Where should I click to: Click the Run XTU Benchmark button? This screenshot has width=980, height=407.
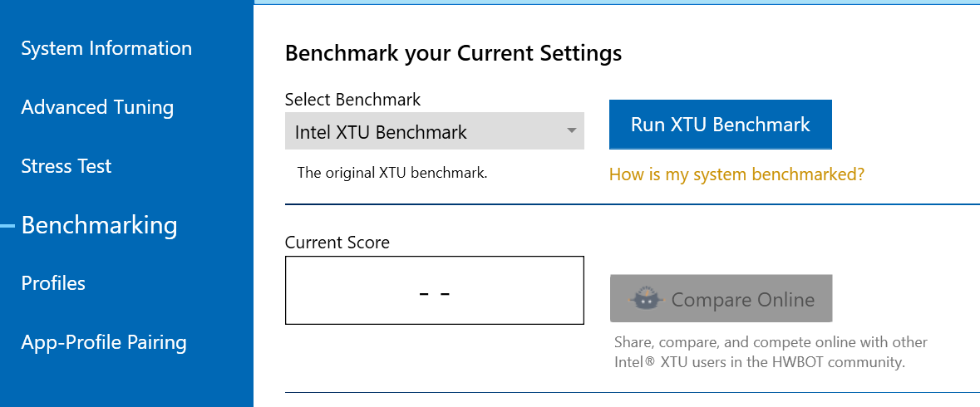tap(721, 125)
